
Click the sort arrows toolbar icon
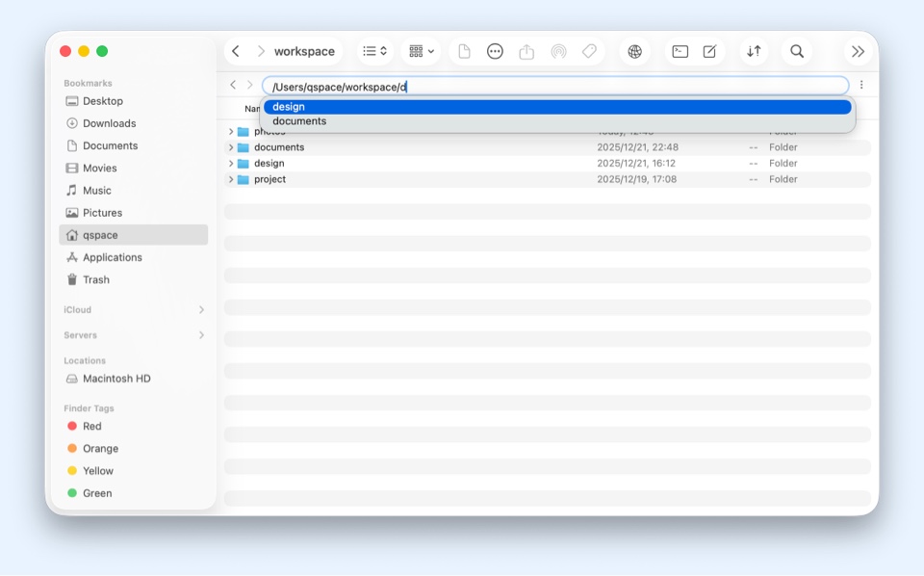point(754,52)
